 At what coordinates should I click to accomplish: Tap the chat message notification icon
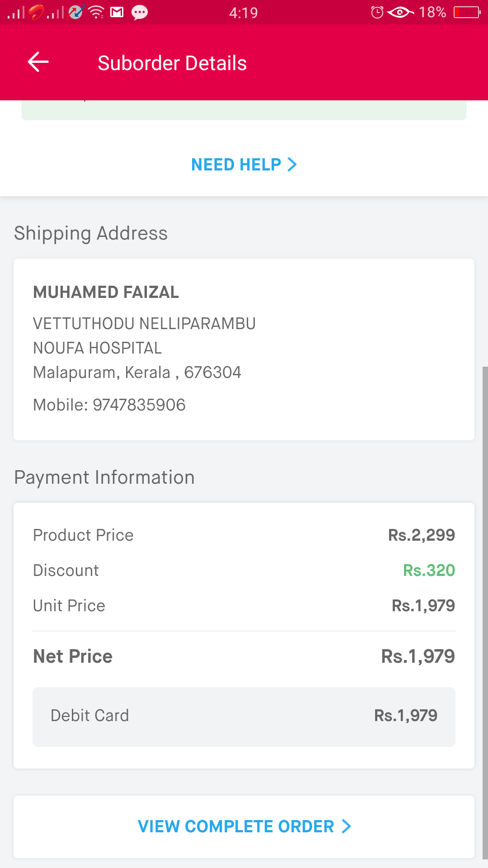click(x=139, y=13)
